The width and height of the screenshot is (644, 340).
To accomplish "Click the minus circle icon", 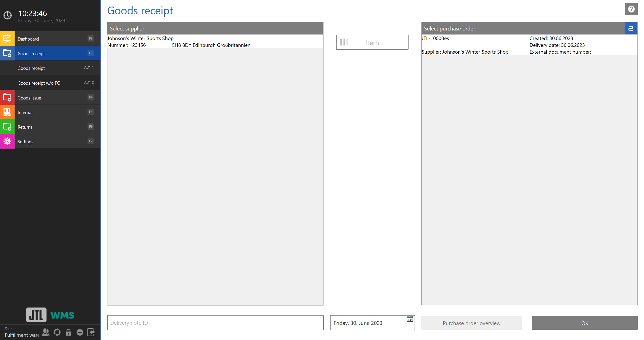I will 80,332.
